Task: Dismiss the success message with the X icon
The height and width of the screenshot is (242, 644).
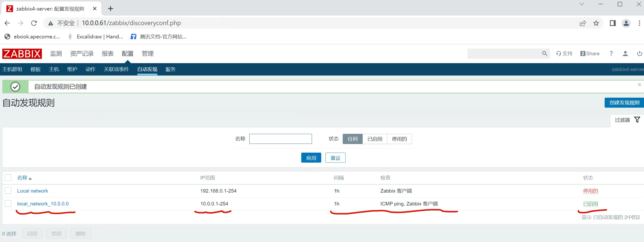Action: click(x=639, y=85)
